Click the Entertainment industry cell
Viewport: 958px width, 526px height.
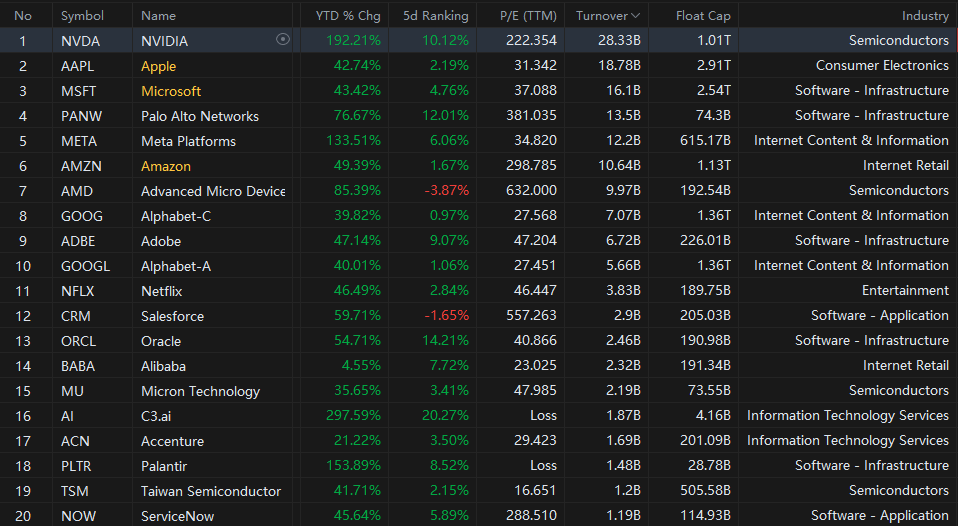905,291
